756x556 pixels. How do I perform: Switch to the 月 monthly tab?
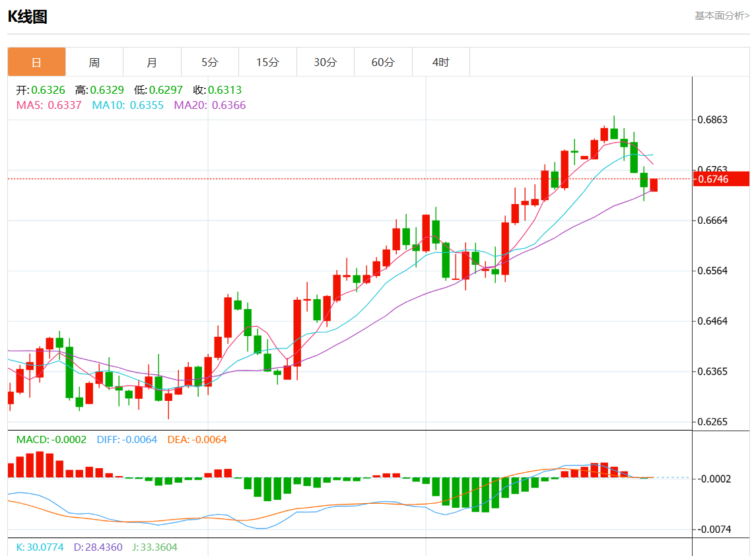(x=152, y=62)
